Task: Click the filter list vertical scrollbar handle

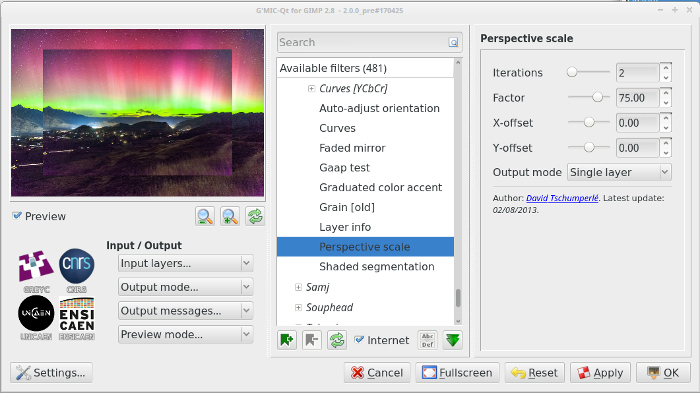Action: tap(458, 298)
